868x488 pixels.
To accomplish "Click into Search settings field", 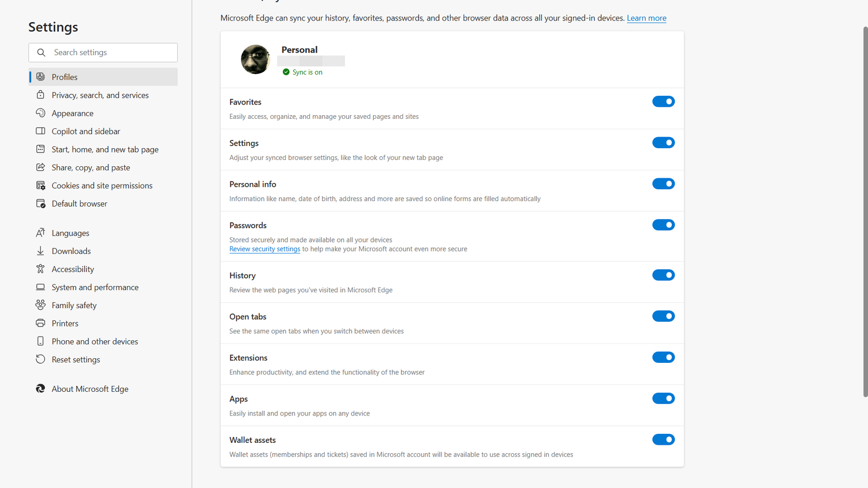I will (x=110, y=53).
